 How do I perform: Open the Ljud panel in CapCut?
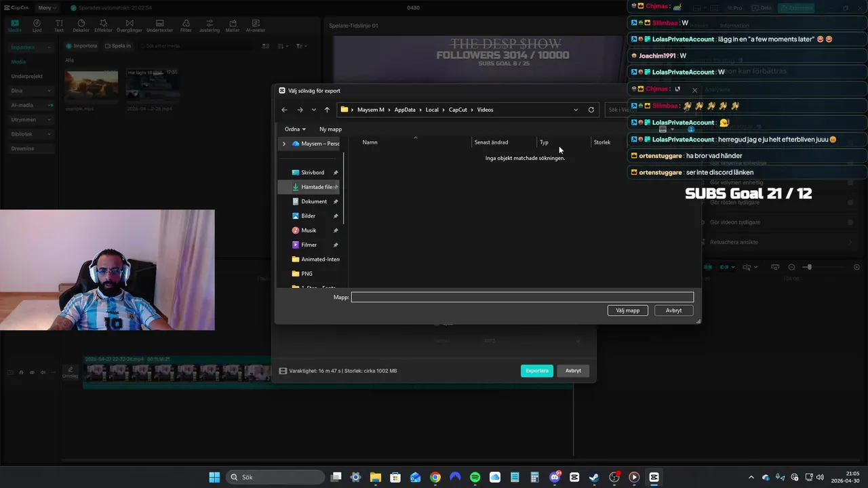point(37,26)
